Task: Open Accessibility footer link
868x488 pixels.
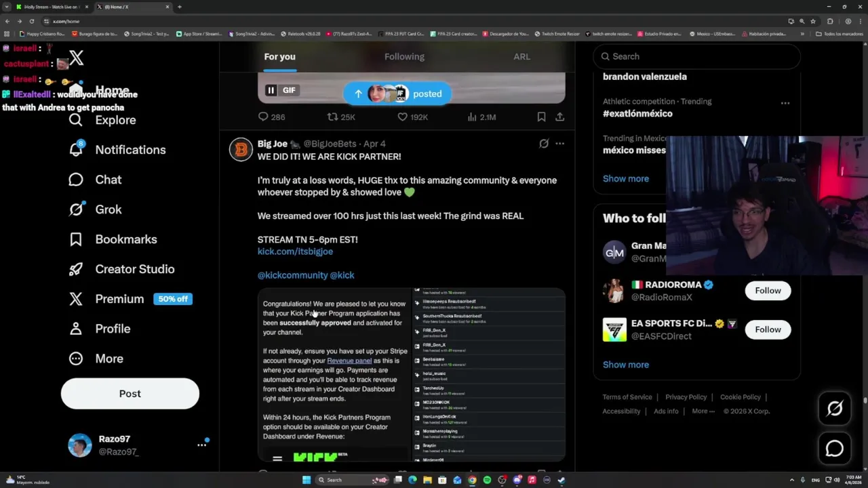Action: (621, 411)
